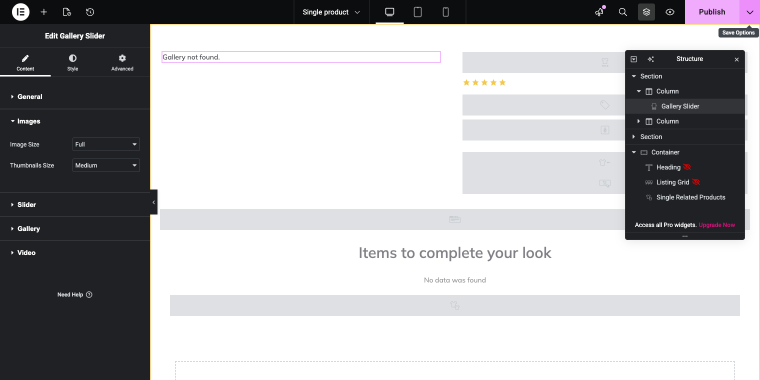Click the Container icon in Structure
The width and height of the screenshot is (760, 380).
coord(644,152)
